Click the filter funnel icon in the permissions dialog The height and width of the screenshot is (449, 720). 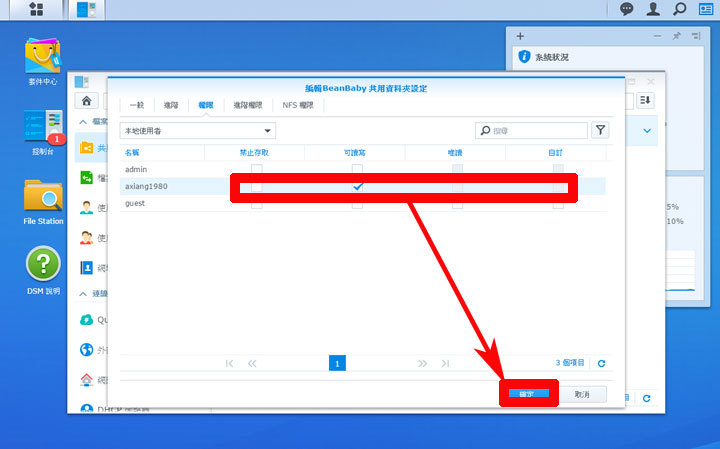[600, 130]
